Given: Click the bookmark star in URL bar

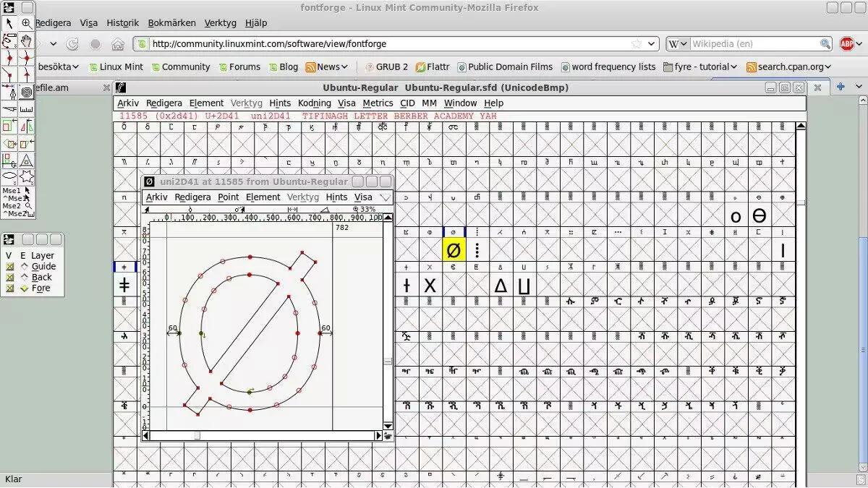Looking at the screenshot, I should [x=637, y=44].
